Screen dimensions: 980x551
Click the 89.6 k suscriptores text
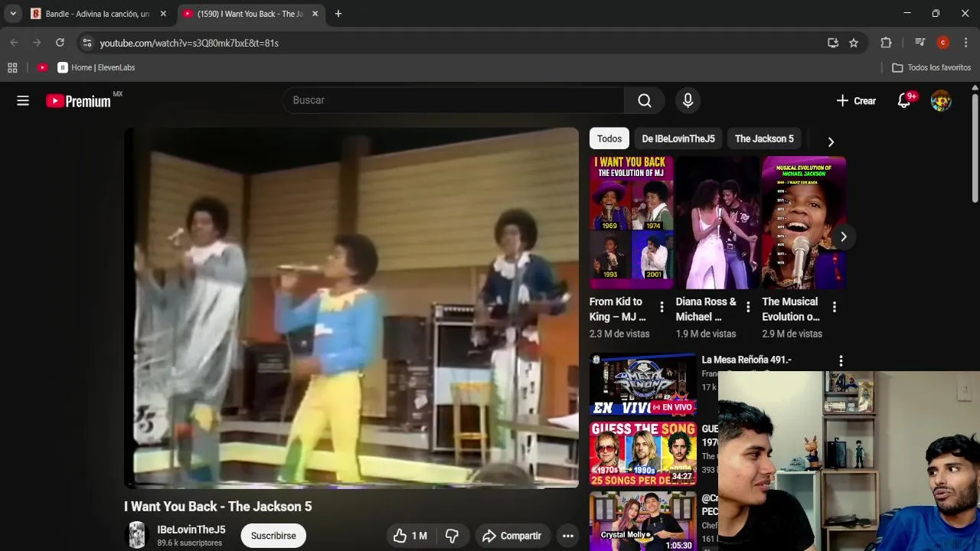point(190,543)
